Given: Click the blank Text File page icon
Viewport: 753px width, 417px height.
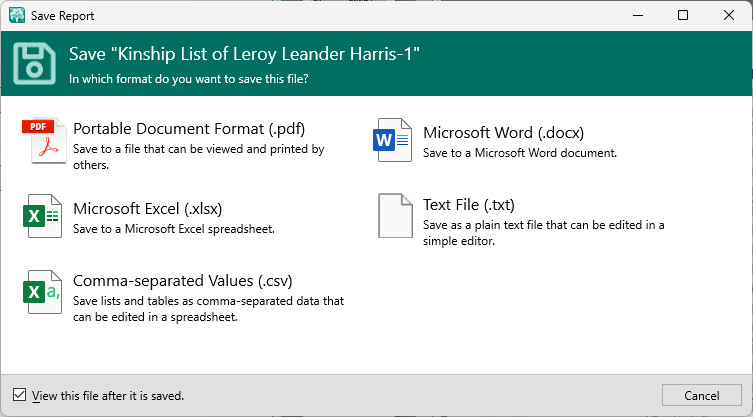Looking at the screenshot, I should (x=393, y=216).
